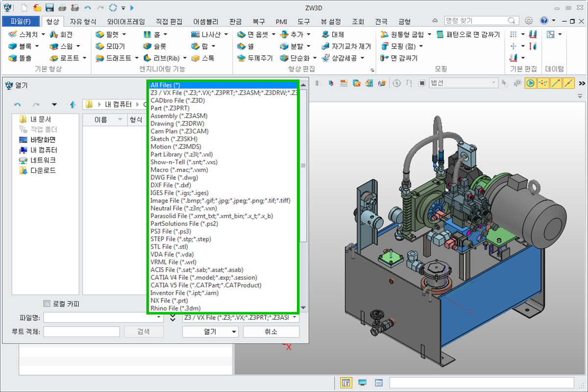The height and width of the screenshot is (392, 588).
Task: Expand the 파일명 filename dropdown arrow
Action: [158, 318]
